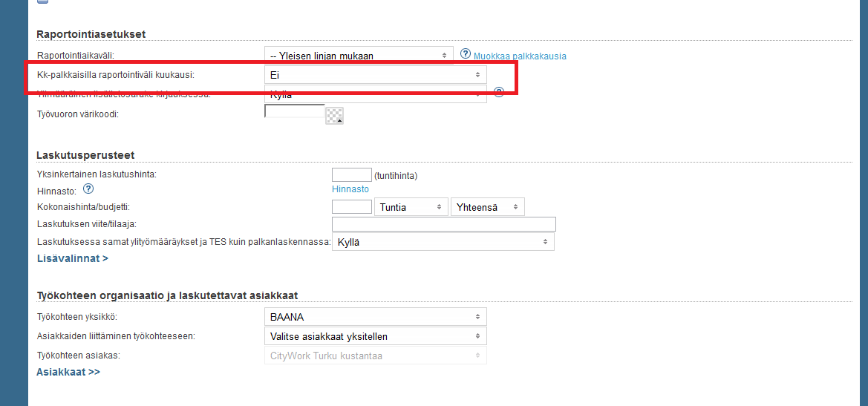Open Kk-palkkaisilla raportointiväli kuukausi dropdown
Viewport: 868px width, 406px height.
pyautogui.click(x=376, y=75)
